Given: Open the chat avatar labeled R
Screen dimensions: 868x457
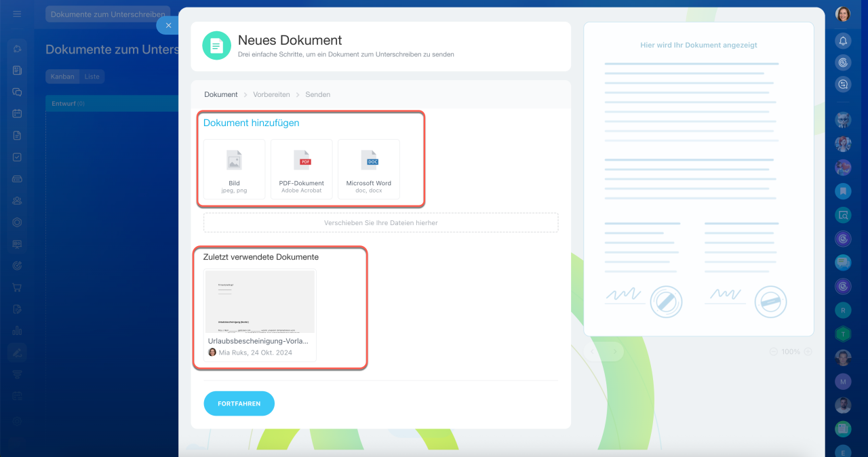Looking at the screenshot, I should pos(843,310).
